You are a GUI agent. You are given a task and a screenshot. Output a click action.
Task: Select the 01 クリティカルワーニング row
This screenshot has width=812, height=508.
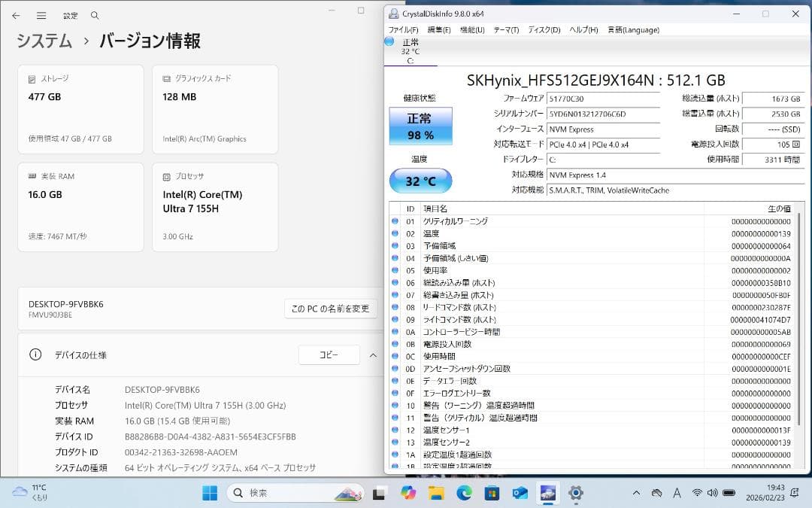(x=592, y=221)
